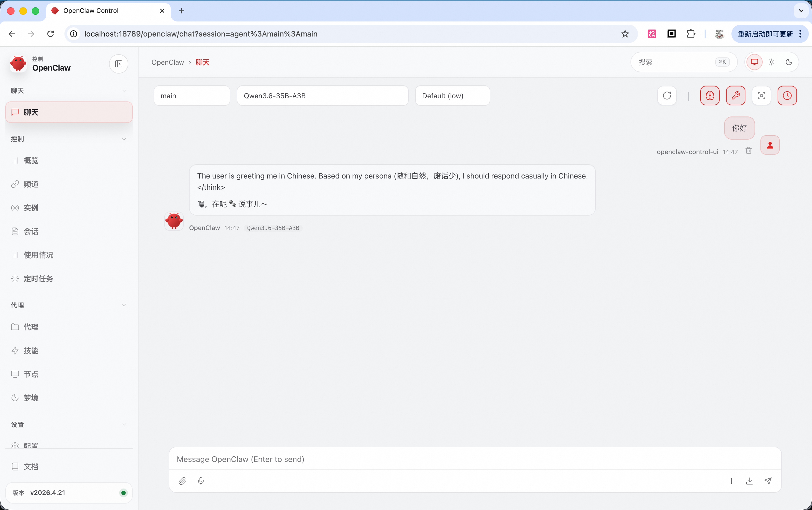This screenshot has height=510, width=812.
Task: Focus the Message OpenClaw input box
Action: pyautogui.click(x=475, y=459)
